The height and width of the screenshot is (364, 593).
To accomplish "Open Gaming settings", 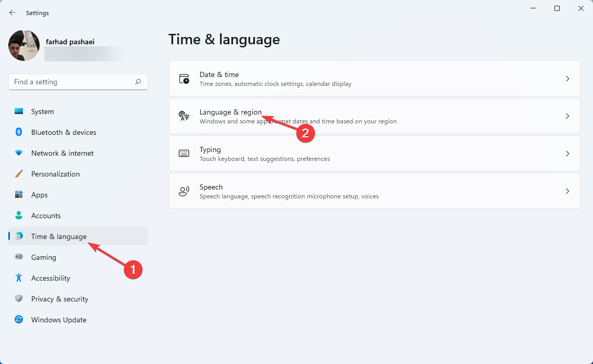I will coord(78,257).
